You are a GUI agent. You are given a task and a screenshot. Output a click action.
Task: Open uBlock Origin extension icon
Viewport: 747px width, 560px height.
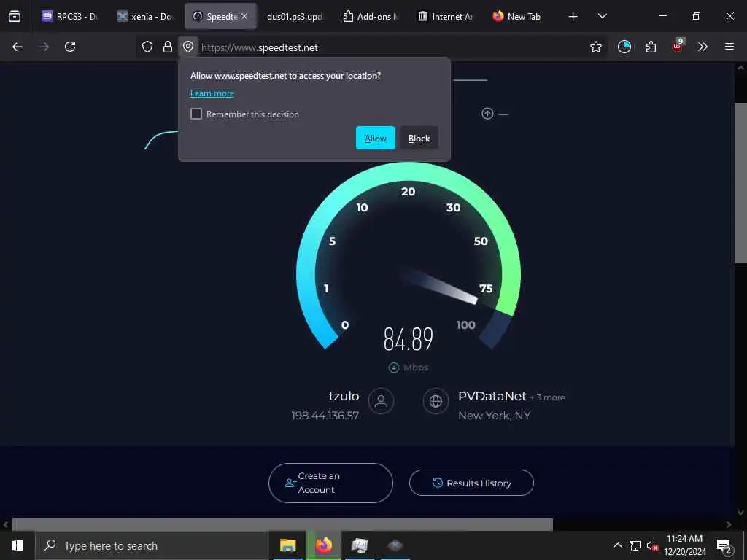(678, 46)
